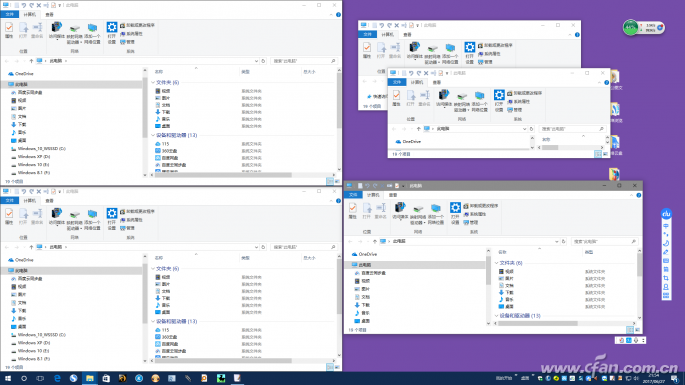This screenshot has height=385, width=685.
Task: Select Windows_10_WSSSD (C:) in upper-left window tree
Action: [38, 149]
